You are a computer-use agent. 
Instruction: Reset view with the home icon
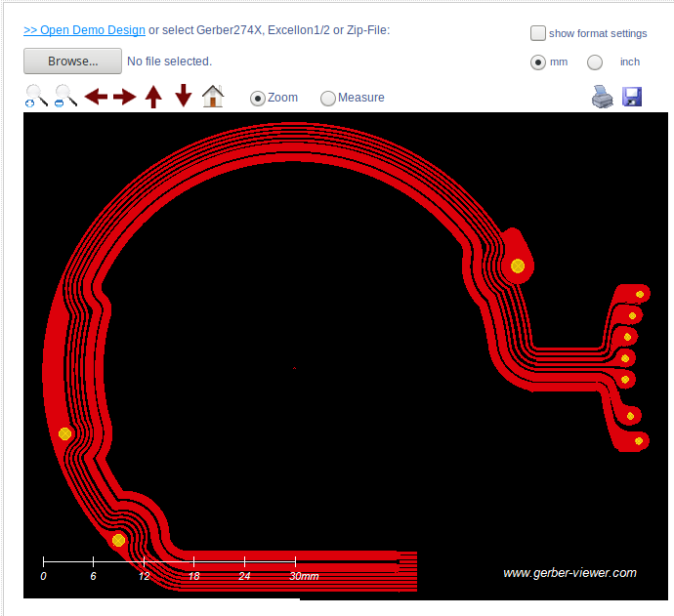click(x=213, y=96)
